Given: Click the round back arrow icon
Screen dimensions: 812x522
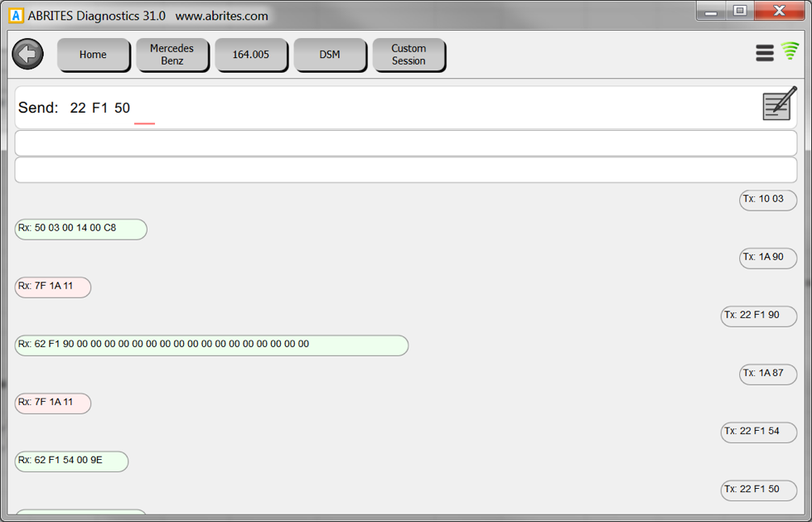Looking at the screenshot, I should pyautogui.click(x=27, y=54).
